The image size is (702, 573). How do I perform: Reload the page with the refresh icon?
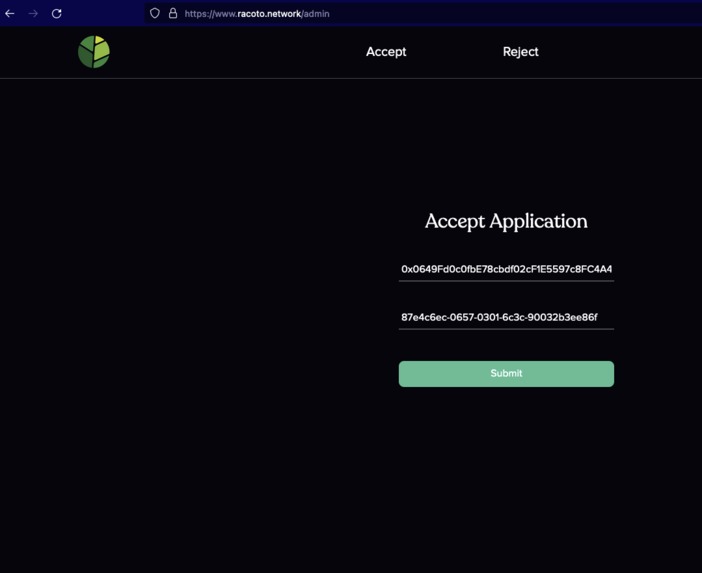click(56, 13)
